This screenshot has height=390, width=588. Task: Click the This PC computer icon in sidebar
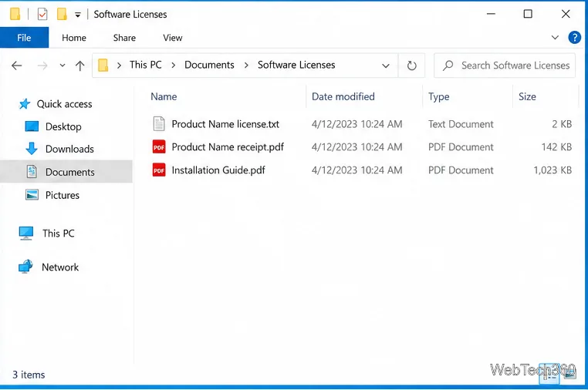(26, 233)
